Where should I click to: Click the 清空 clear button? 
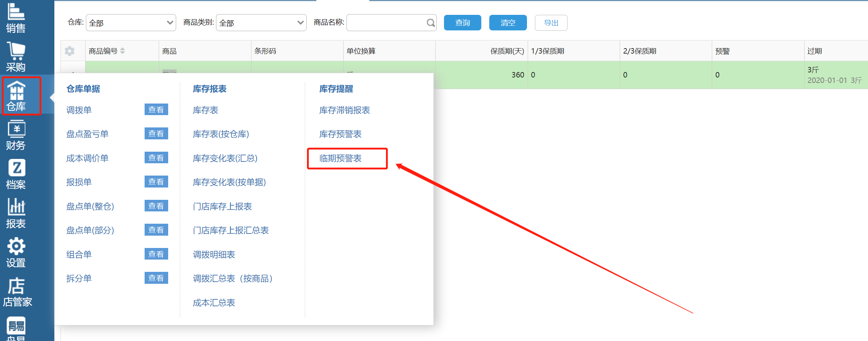point(508,23)
